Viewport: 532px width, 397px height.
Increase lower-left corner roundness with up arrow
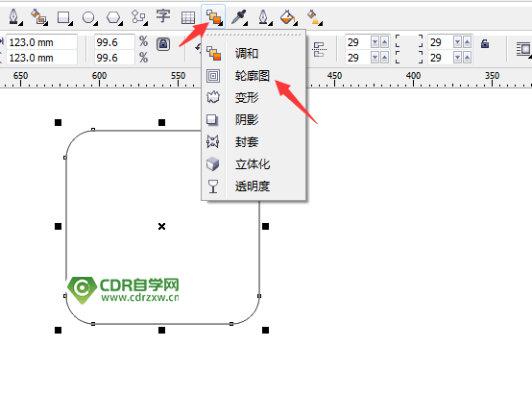[384, 58]
